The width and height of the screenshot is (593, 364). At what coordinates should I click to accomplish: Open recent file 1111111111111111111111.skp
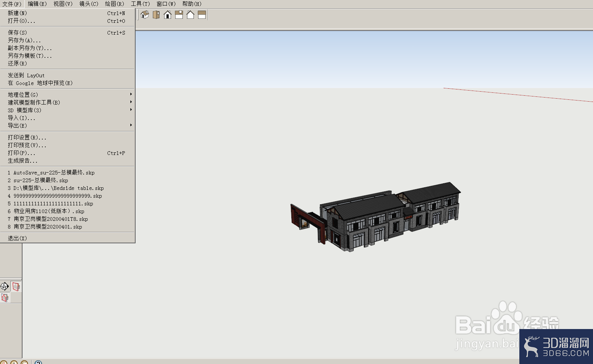67,204
